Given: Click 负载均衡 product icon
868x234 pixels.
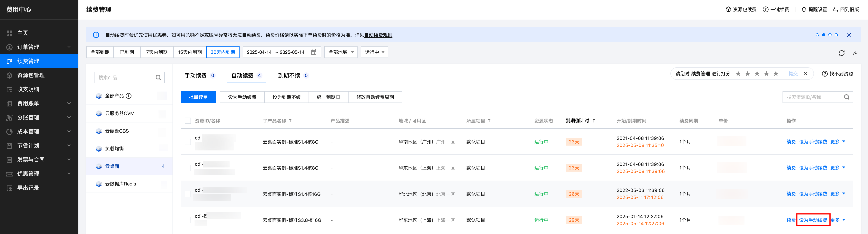Looking at the screenshot, I should (x=99, y=149).
